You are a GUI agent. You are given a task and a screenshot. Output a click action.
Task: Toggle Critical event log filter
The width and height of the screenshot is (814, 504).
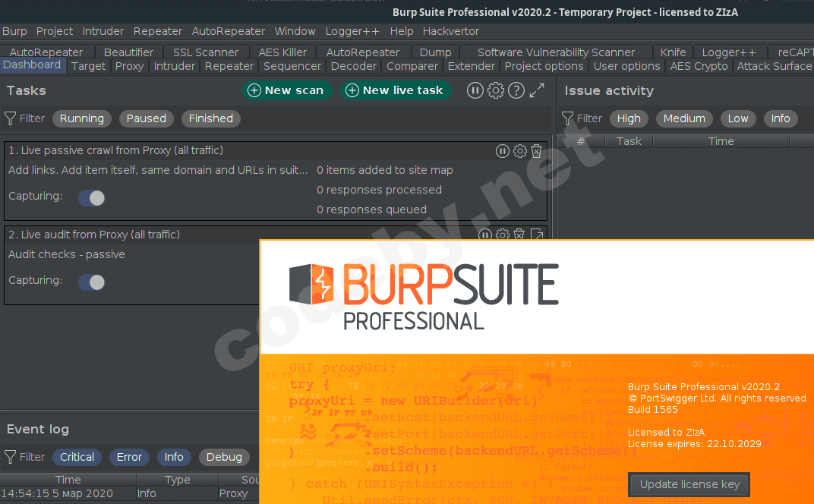[77, 457]
